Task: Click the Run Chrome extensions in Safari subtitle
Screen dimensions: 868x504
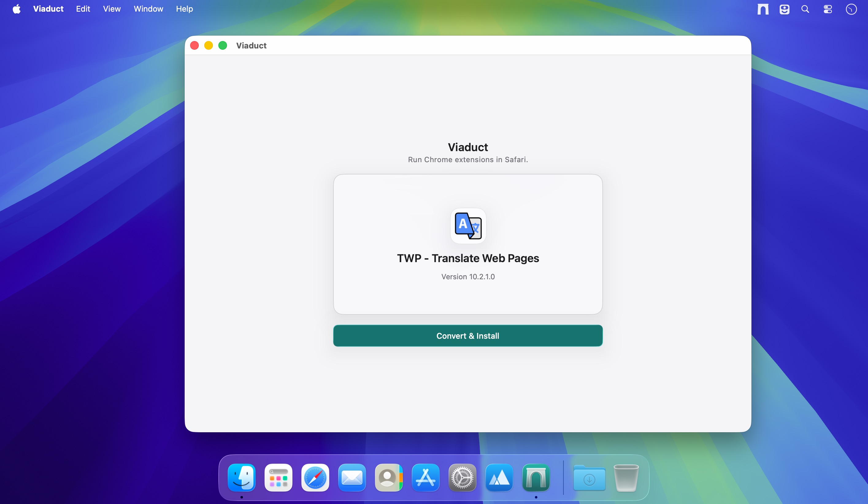Action: coord(468,159)
